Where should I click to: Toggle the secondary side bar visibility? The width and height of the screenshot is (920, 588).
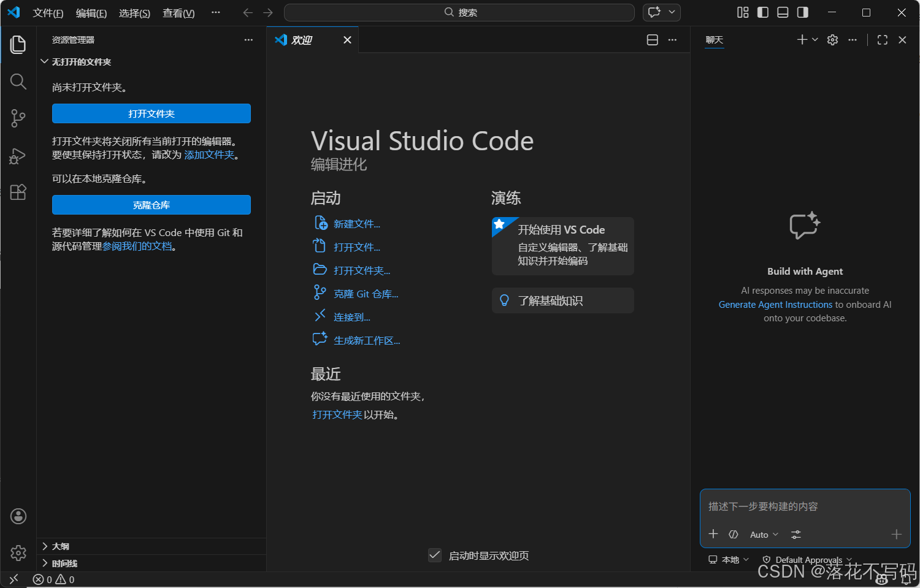pyautogui.click(x=802, y=12)
